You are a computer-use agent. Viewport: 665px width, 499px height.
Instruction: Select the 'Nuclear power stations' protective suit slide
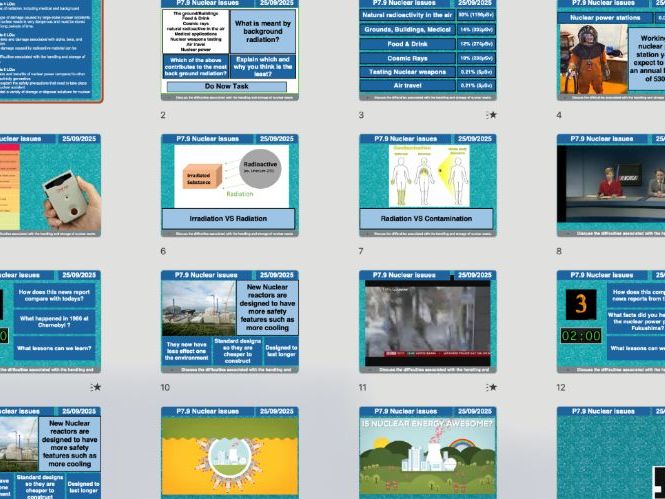click(x=611, y=50)
